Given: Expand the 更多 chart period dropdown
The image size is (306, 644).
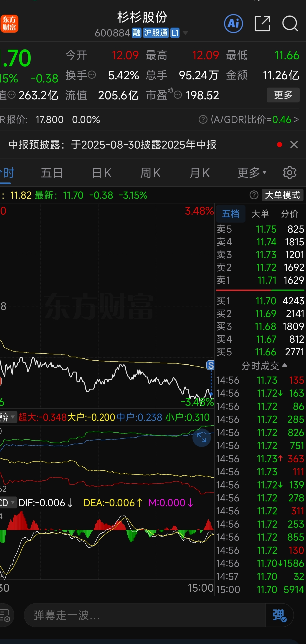Looking at the screenshot, I should click(x=252, y=173).
